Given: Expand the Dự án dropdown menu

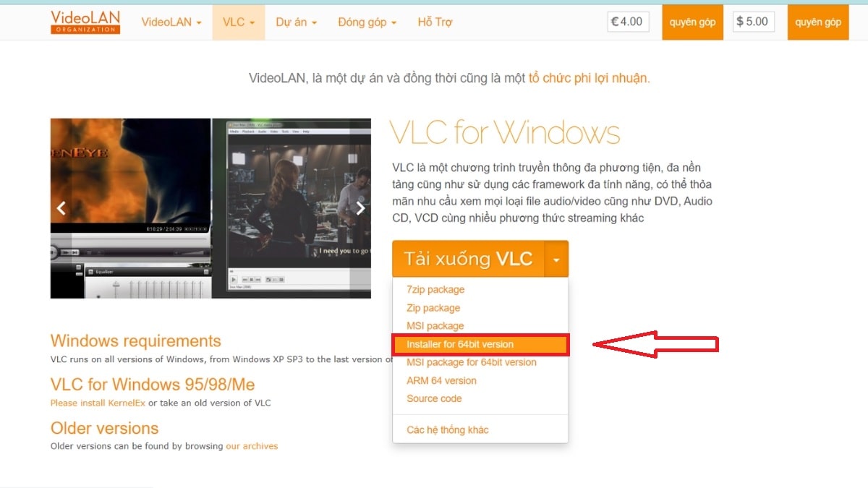Looking at the screenshot, I should point(296,22).
